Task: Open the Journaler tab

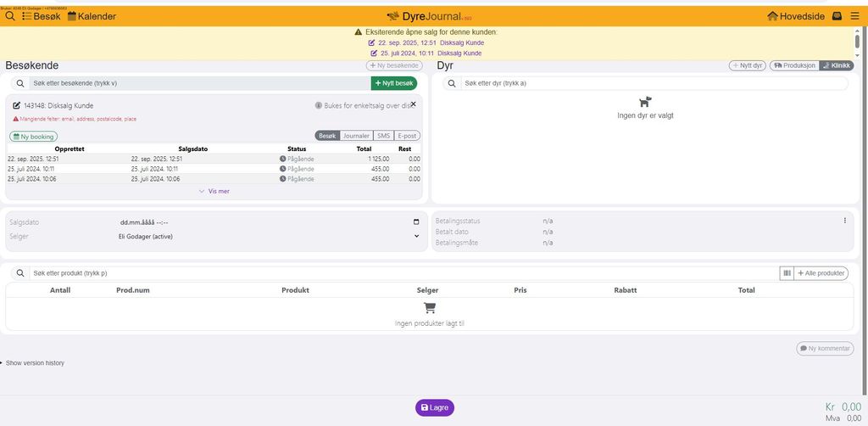Action: click(x=356, y=136)
